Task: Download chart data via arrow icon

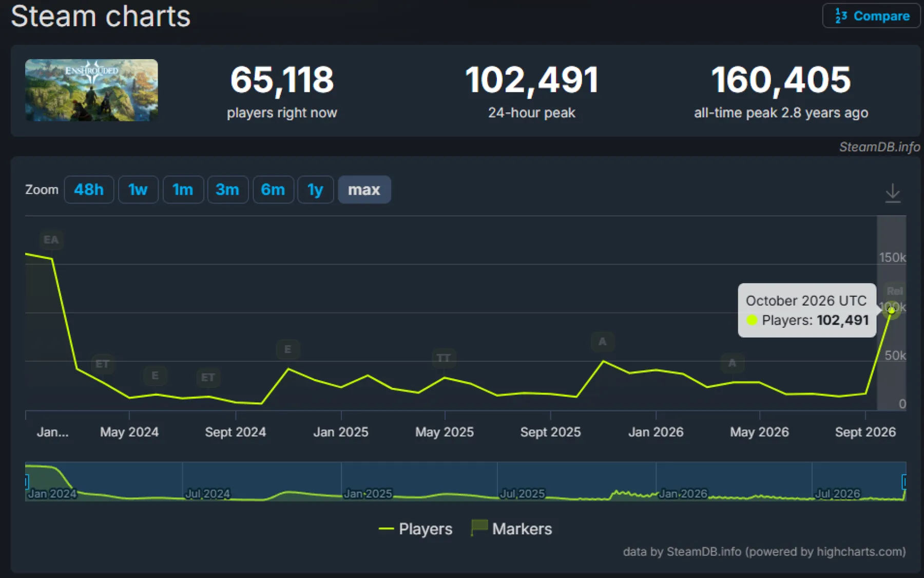Action: click(893, 193)
